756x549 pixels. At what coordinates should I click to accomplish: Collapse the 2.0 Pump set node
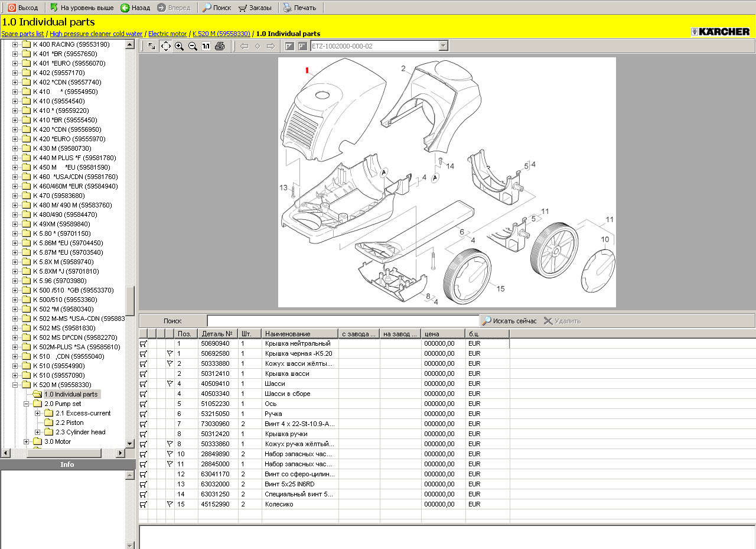click(26, 404)
